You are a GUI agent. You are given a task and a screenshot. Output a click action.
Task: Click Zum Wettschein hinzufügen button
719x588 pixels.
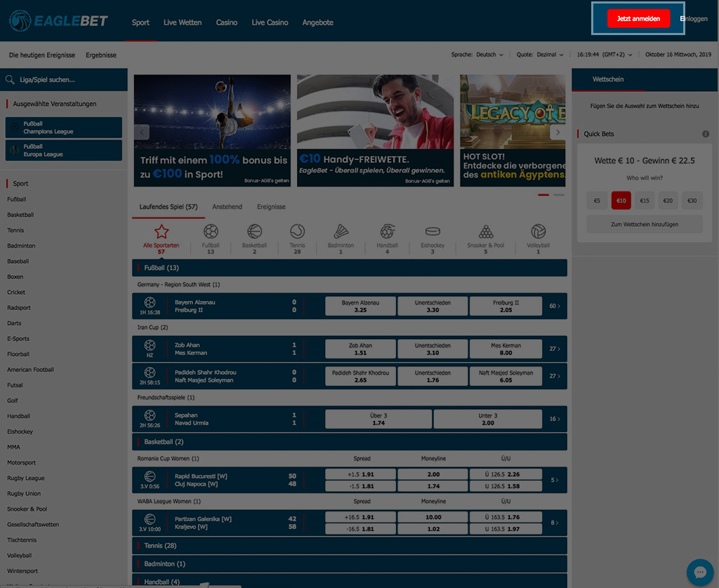pos(645,224)
